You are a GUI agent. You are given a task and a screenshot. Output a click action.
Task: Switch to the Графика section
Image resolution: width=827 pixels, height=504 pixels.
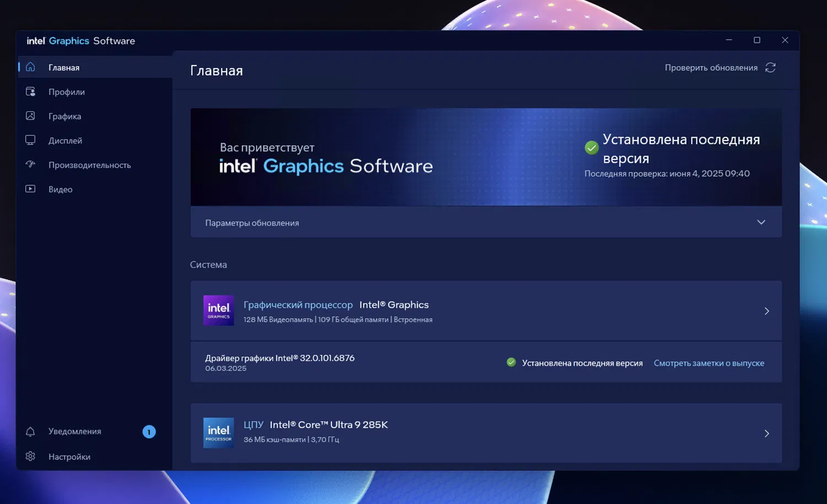(x=95, y=116)
